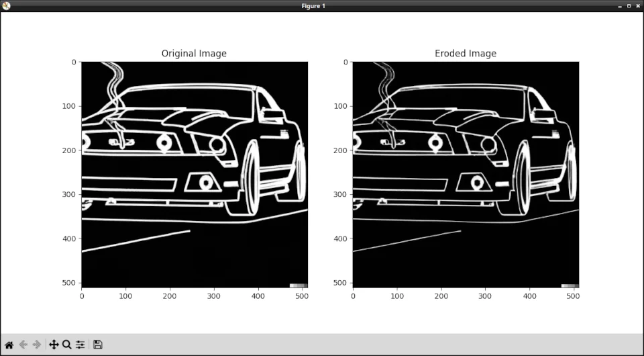Click the Eroded Image plot title

pos(466,54)
